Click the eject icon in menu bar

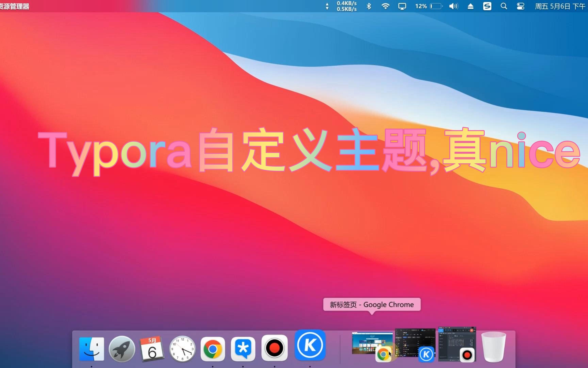click(x=470, y=6)
